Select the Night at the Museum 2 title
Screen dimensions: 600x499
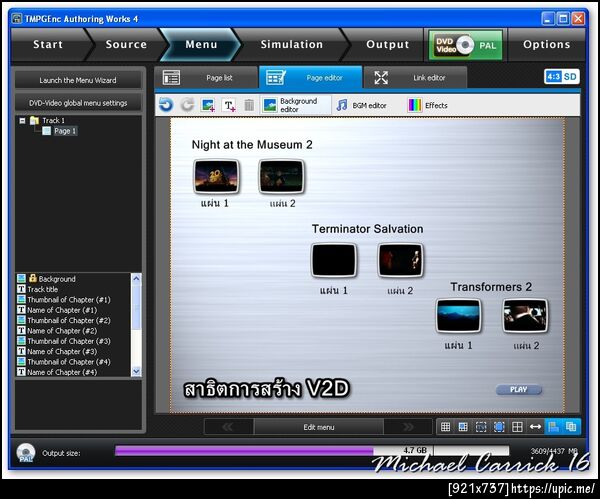click(x=252, y=145)
